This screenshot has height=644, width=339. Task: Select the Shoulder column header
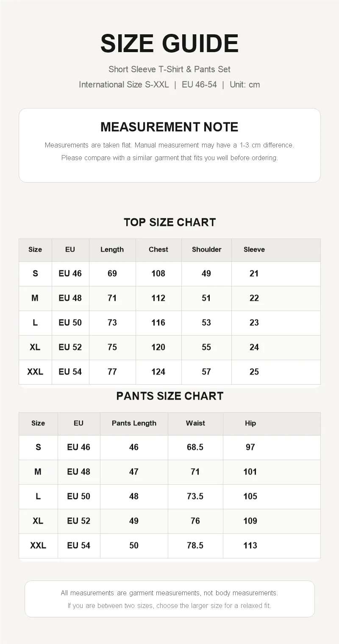coord(206,250)
